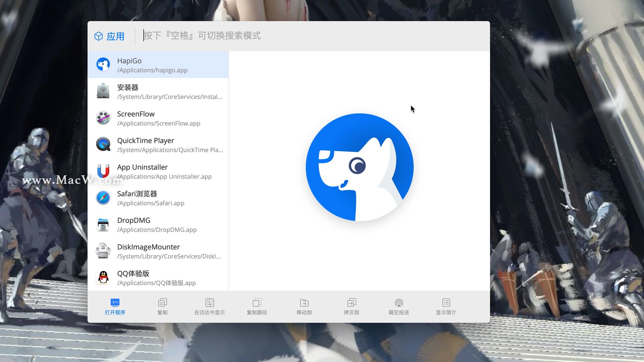
Task: Select the Safari浏览器 entry name
Action: tap(137, 194)
